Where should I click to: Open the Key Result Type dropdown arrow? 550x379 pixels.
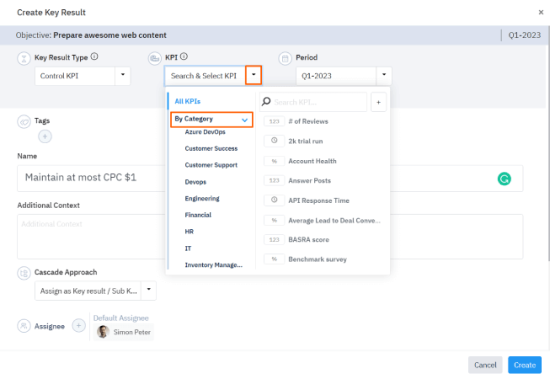coord(123,75)
